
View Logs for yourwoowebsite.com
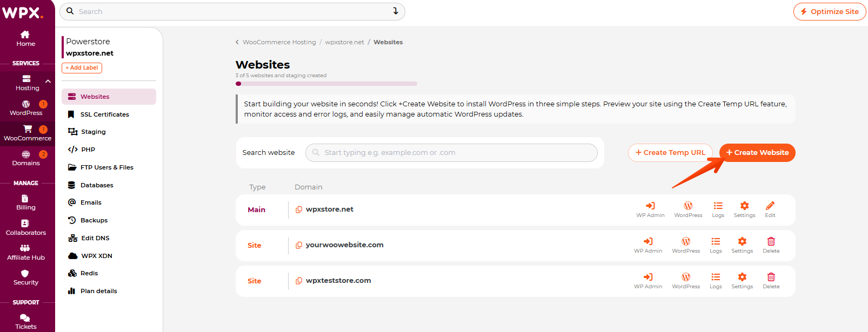point(716,245)
